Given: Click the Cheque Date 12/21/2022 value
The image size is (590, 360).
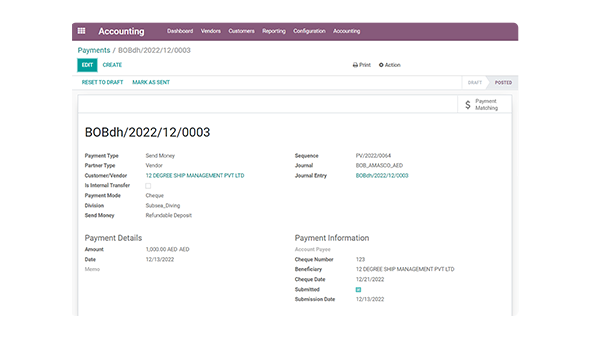Looking at the screenshot, I should click(x=370, y=279).
